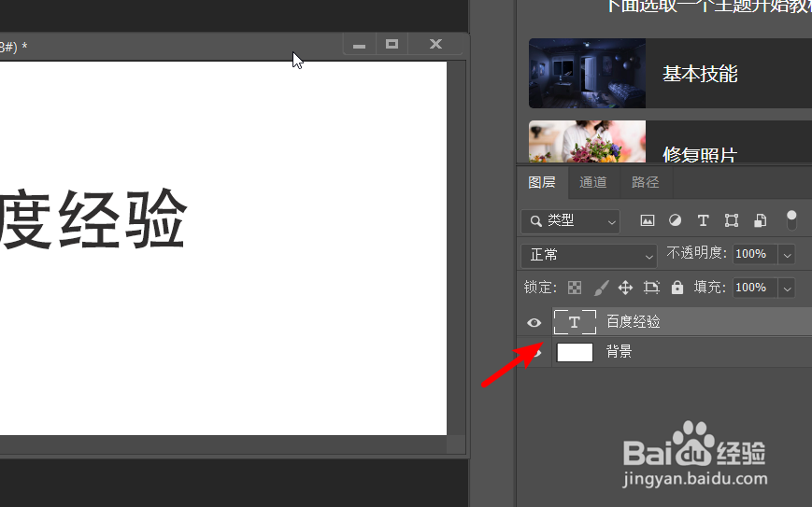
Task: Lock position move-arrows icon
Action: 625,288
